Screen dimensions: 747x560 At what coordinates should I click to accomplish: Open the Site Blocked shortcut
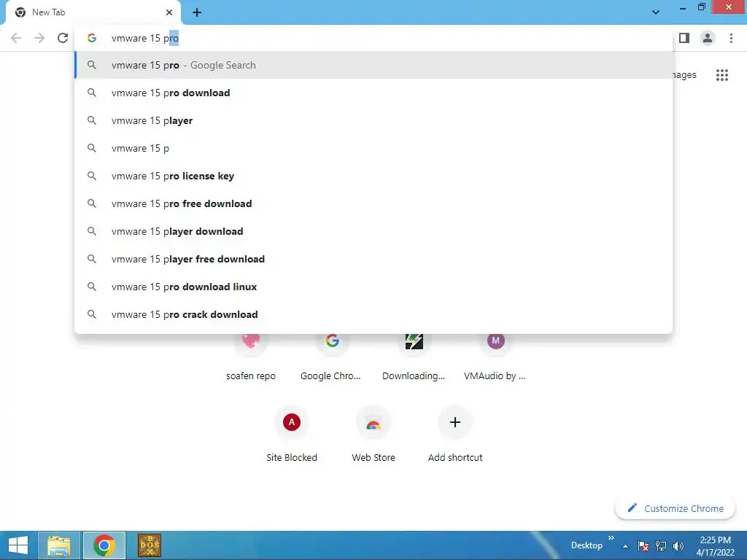coord(292,434)
